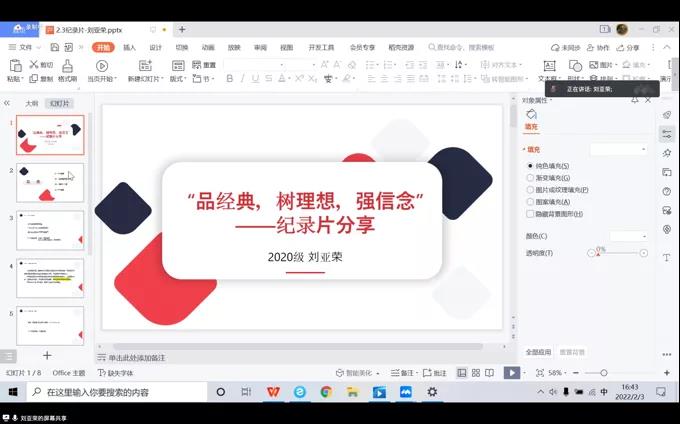The height and width of the screenshot is (424, 680).
Task: Check the 隐藏背景图形 checkbox
Action: pyautogui.click(x=530, y=214)
